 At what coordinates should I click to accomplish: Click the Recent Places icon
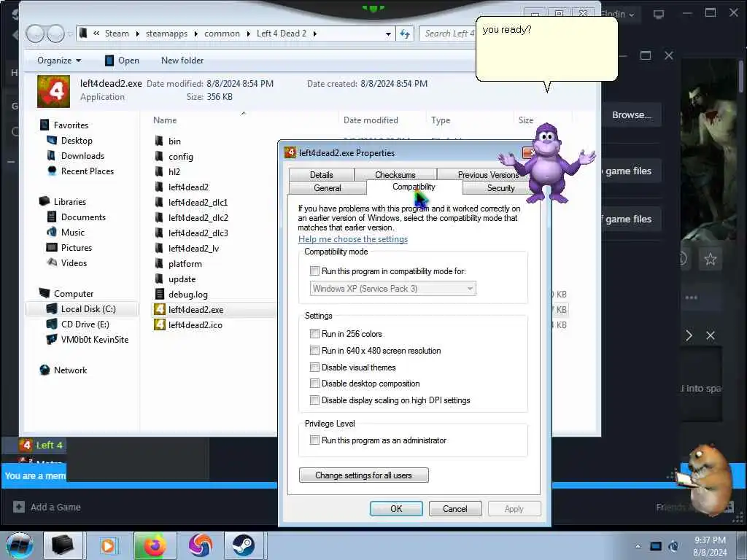(x=52, y=171)
